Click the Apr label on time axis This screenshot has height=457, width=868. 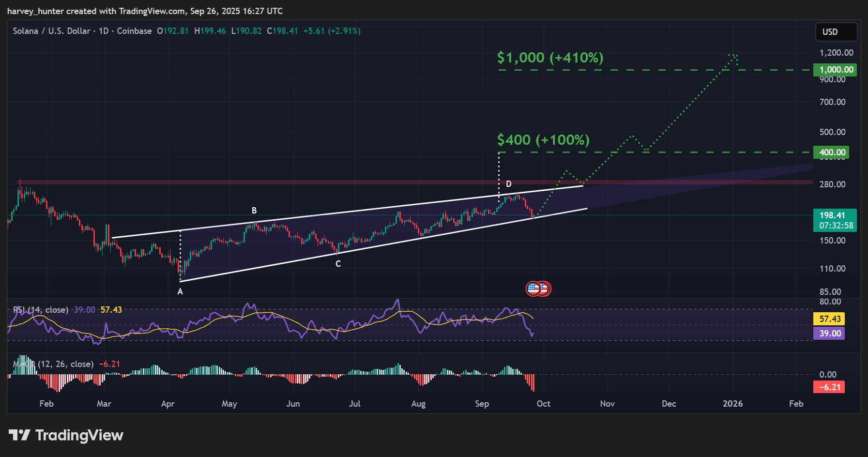[x=168, y=404]
